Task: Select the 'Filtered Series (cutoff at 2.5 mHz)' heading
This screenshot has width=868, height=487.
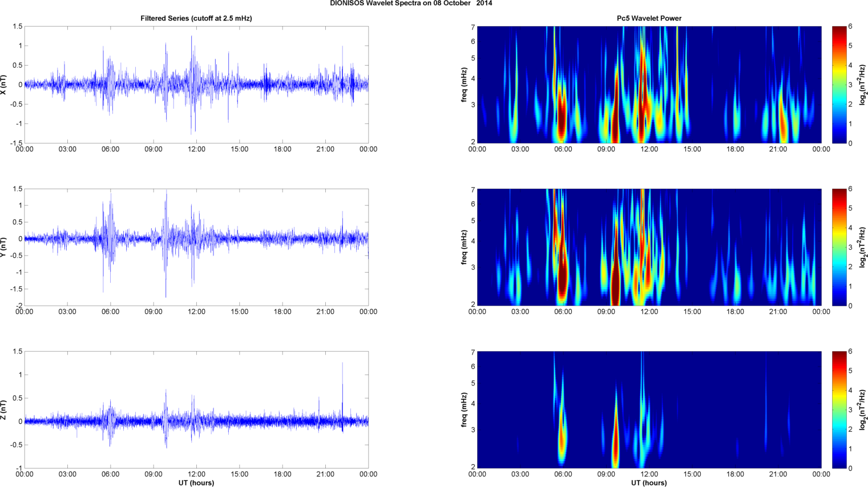Action: [196, 18]
